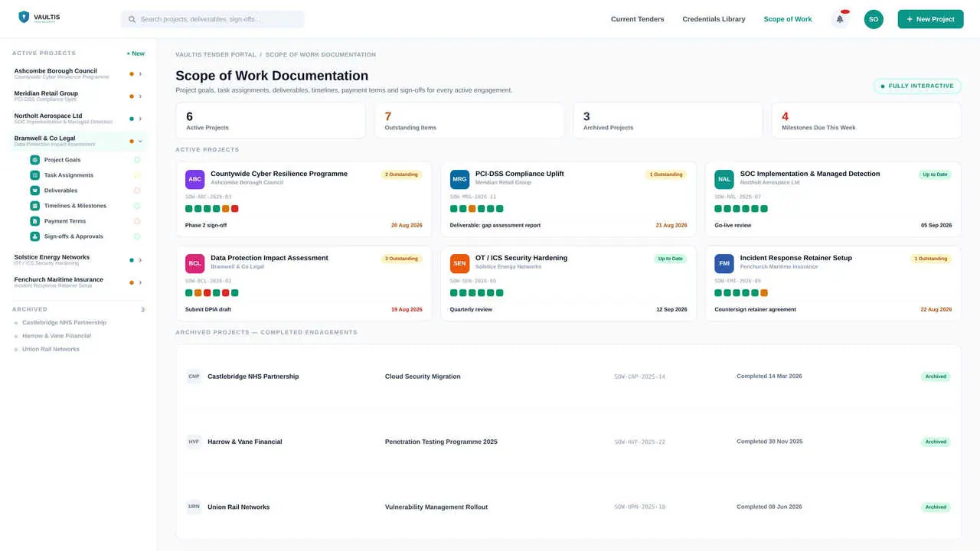Focus the search projects input field
Screen dimensions: 980x551
(212, 19)
